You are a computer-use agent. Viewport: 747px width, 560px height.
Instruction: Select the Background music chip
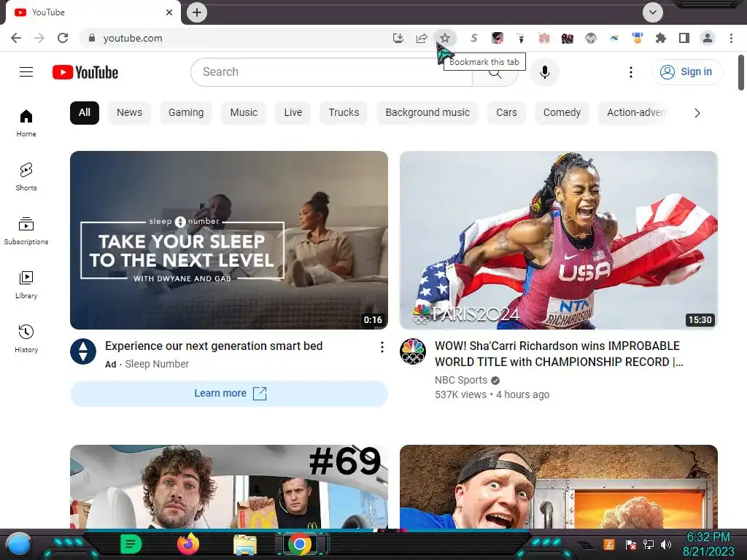click(x=427, y=113)
